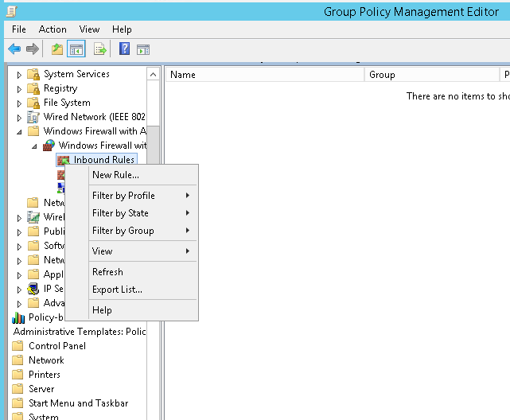This screenshot has width=510, height=420.
Task: Sort by the Name column header
Action: (x=265, y=75)
